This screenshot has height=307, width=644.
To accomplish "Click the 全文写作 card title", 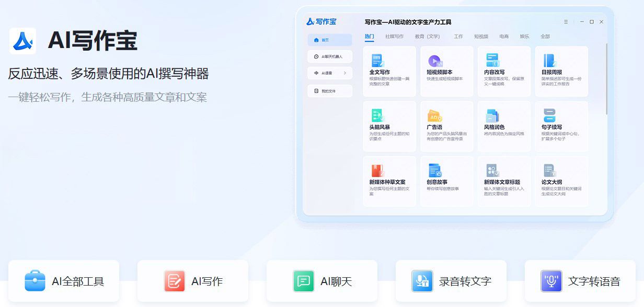I will [x=379, y=72].
